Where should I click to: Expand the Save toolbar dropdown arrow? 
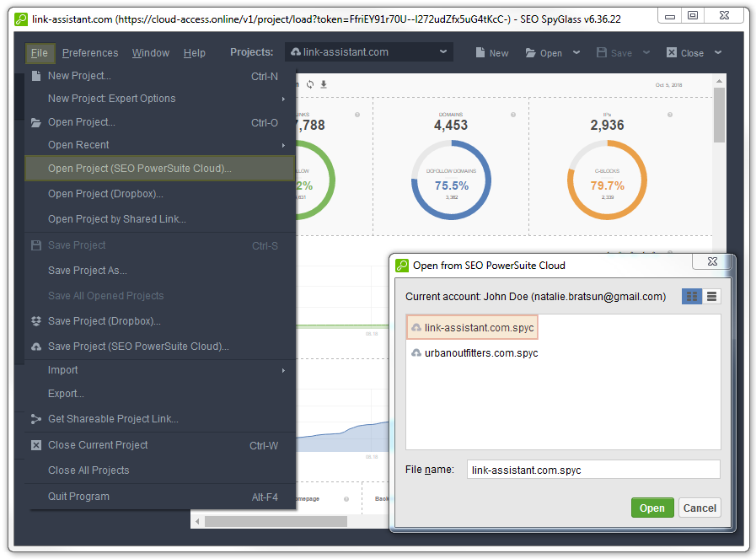[646, 52]
